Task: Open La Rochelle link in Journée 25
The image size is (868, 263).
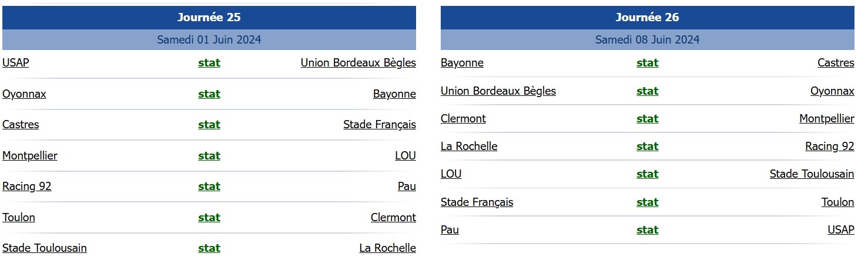Action: tap(387, 248)
